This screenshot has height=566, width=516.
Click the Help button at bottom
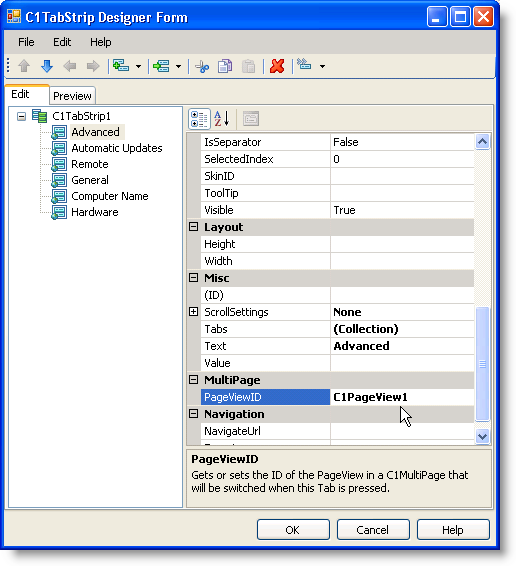[x=453, y=530]
